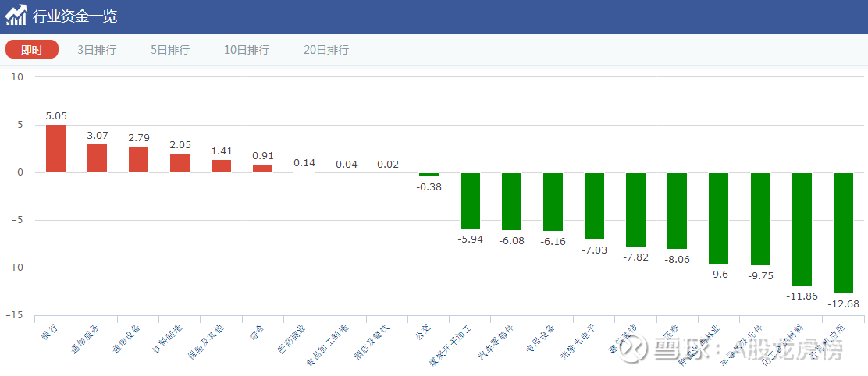Click the 0.14 value label
The height and width of the screenshot is (376, 868).
[x=304, y=162]
